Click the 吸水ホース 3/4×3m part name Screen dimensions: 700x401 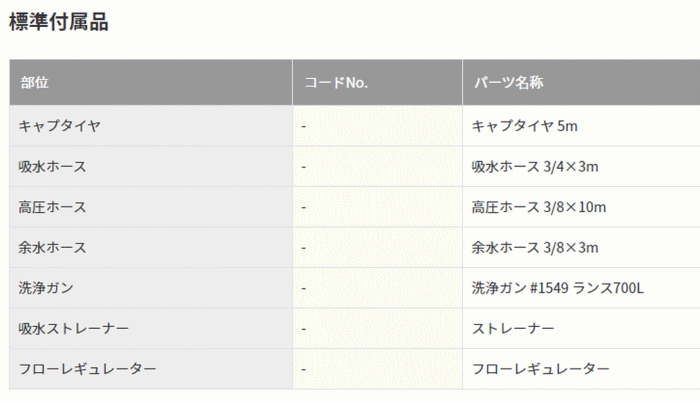(x=535, y=167)
